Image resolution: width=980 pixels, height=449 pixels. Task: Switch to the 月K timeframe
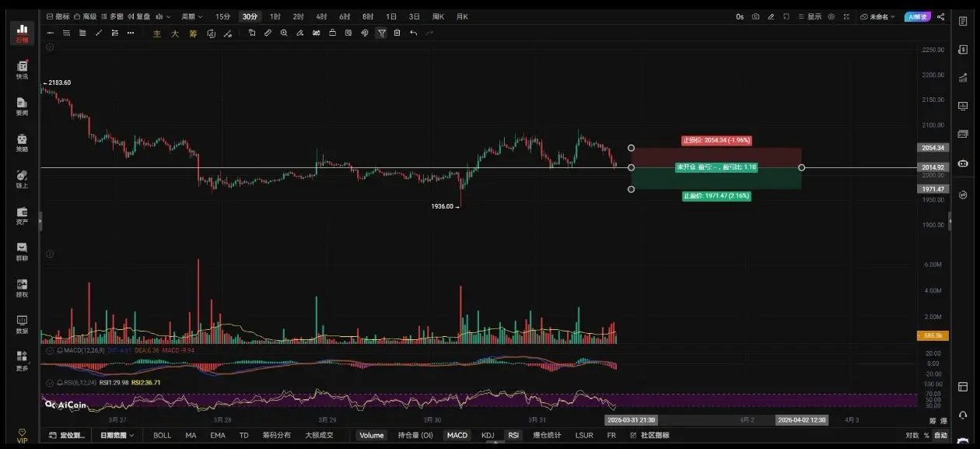click(462, 16)
